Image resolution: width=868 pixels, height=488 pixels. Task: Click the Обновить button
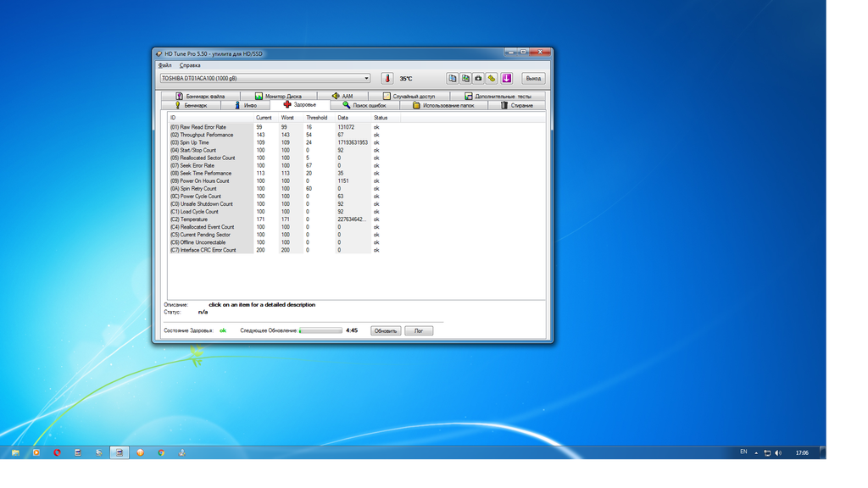386,331
